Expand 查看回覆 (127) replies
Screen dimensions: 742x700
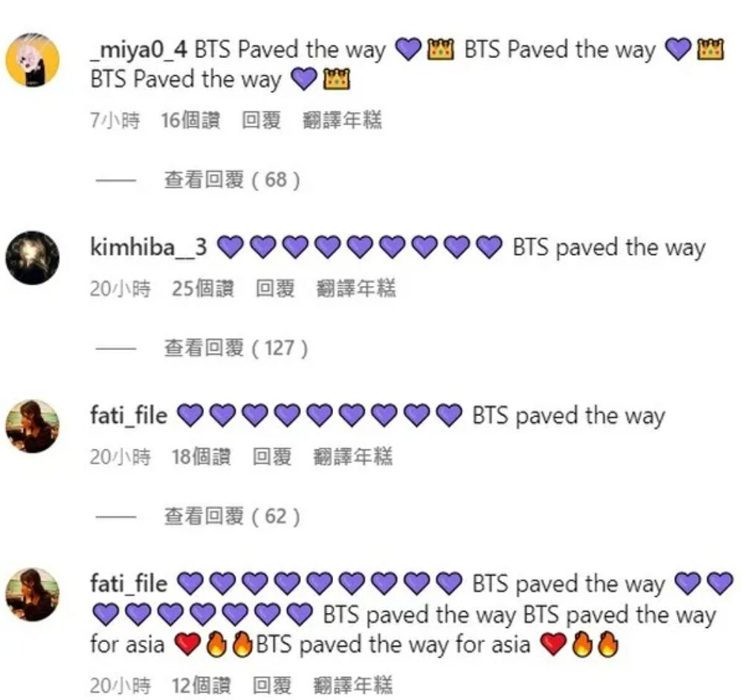coord(236,348)
